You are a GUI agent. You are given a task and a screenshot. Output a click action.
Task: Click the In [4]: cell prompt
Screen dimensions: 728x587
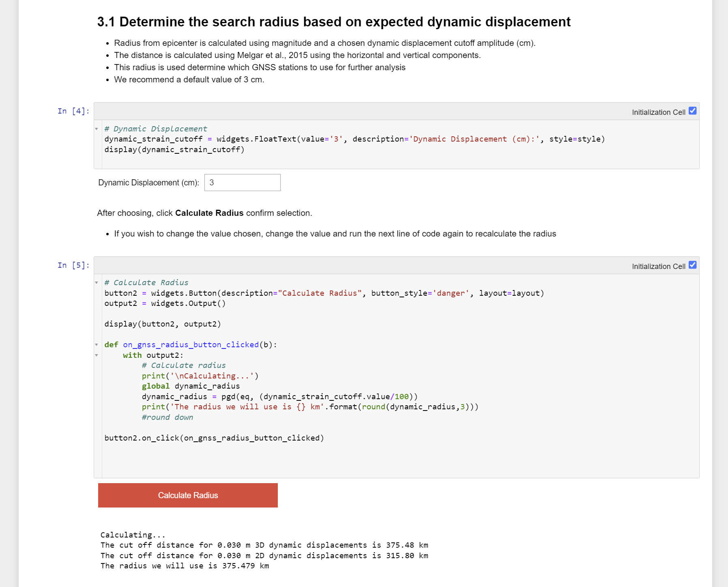(72, 111)
